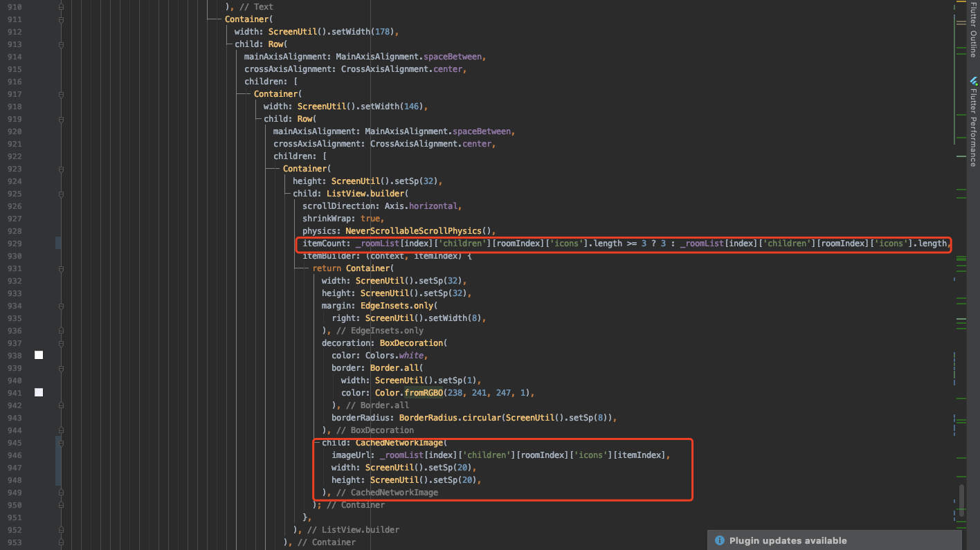Collapse the 'margin: EdgeInsets.only(' block at line 934
The height and width of the screenshot is (550, 980).
pyautogui.click(x=61, y=306)
